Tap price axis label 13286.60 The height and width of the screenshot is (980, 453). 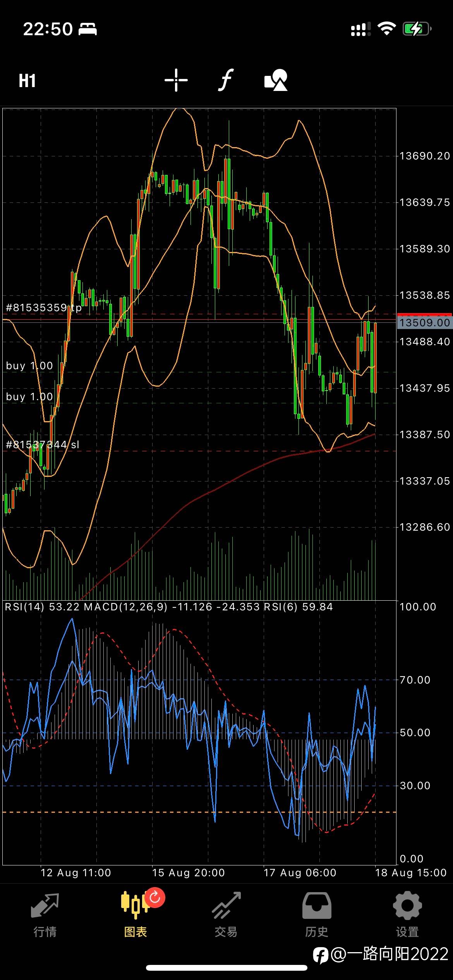pos(425,527)
